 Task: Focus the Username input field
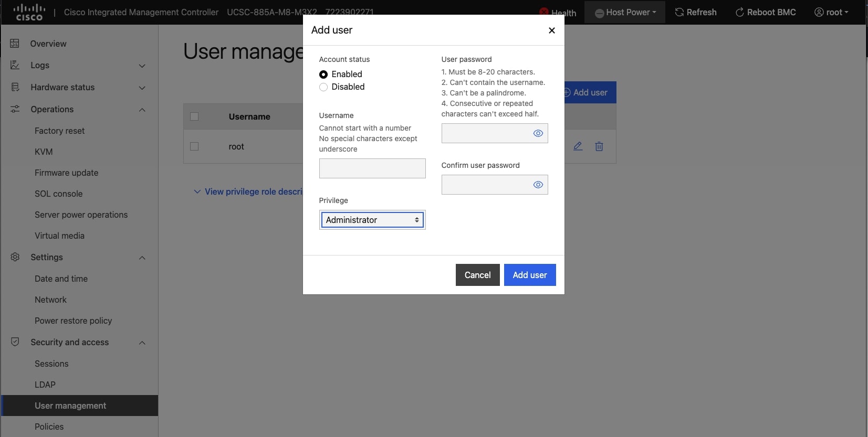tap(372, 168)
